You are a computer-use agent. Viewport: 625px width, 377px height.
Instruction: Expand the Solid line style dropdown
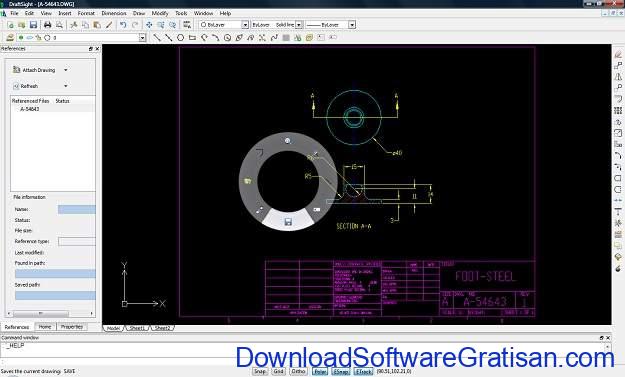(x=299, y=25)
